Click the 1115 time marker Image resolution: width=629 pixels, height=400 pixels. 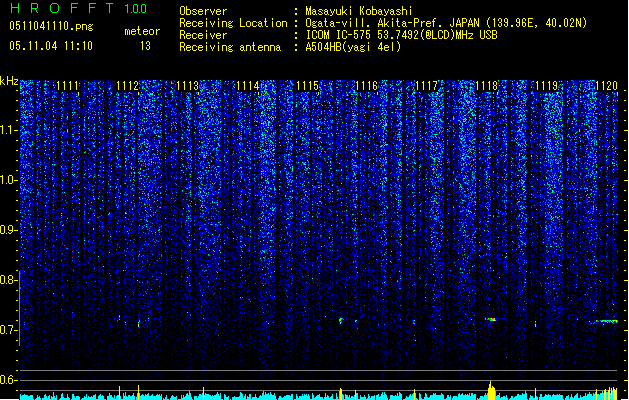[x=307, y=86]
